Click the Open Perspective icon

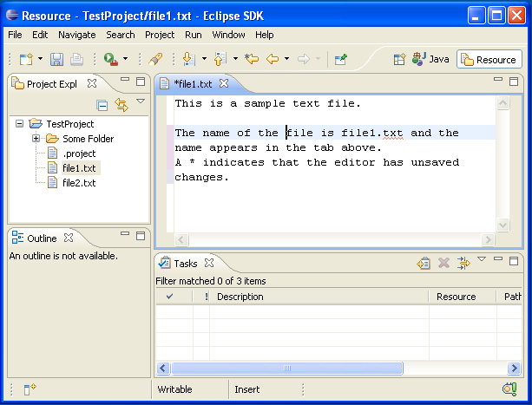click(x=399, y=59)
